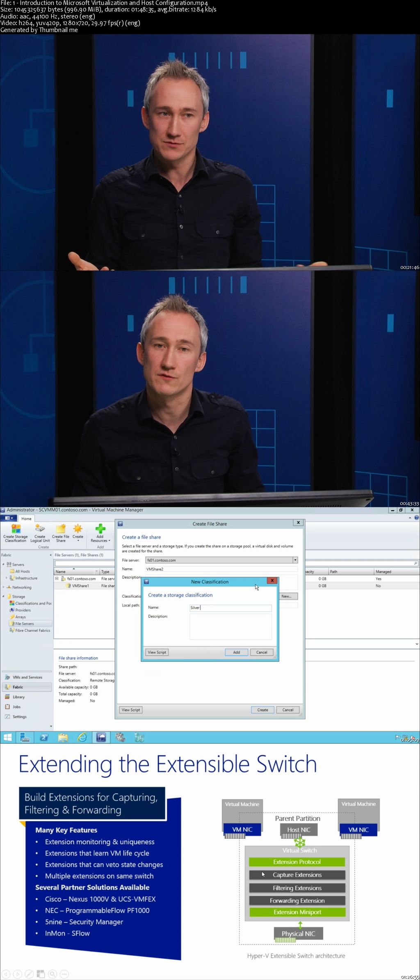Open PowerShell from taskbar

coord(44,738)
